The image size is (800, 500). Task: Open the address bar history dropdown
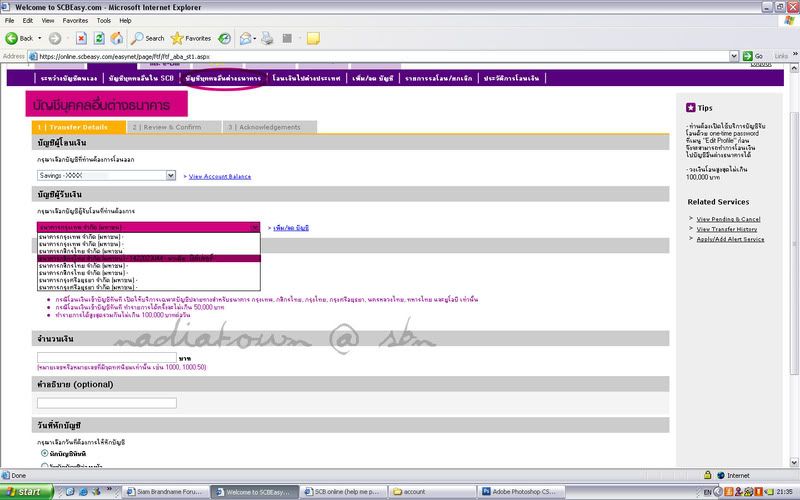pos(734,56)
